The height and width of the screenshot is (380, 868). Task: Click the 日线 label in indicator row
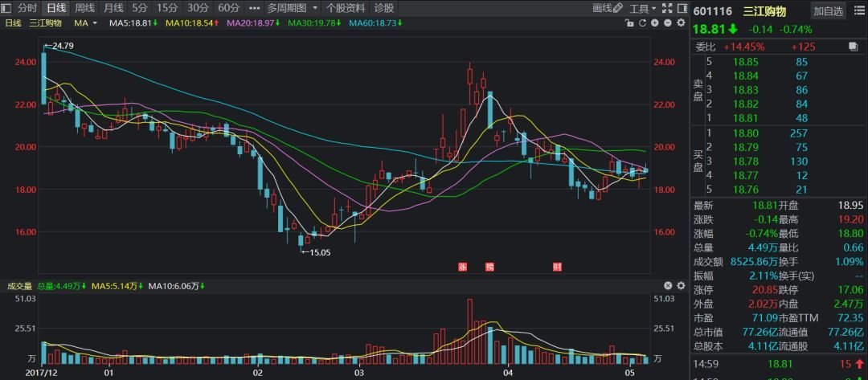[x=12, y=22]
